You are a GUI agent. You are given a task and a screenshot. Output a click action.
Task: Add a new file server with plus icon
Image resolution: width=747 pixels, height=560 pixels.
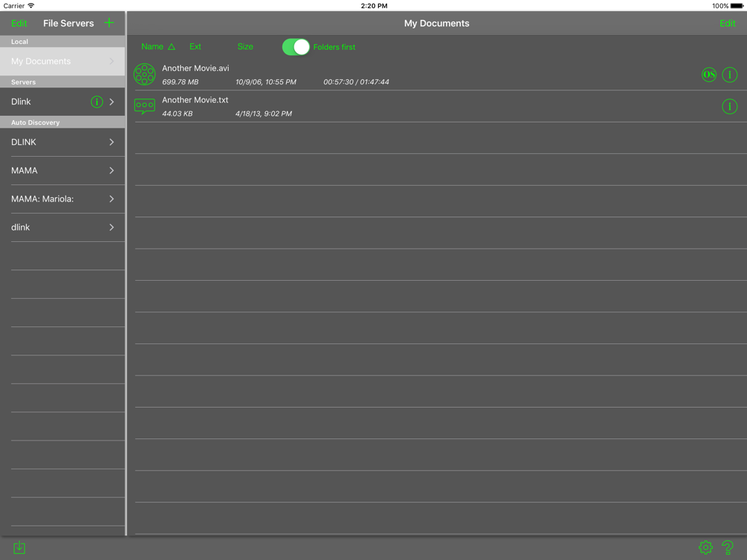coord(109,23)
